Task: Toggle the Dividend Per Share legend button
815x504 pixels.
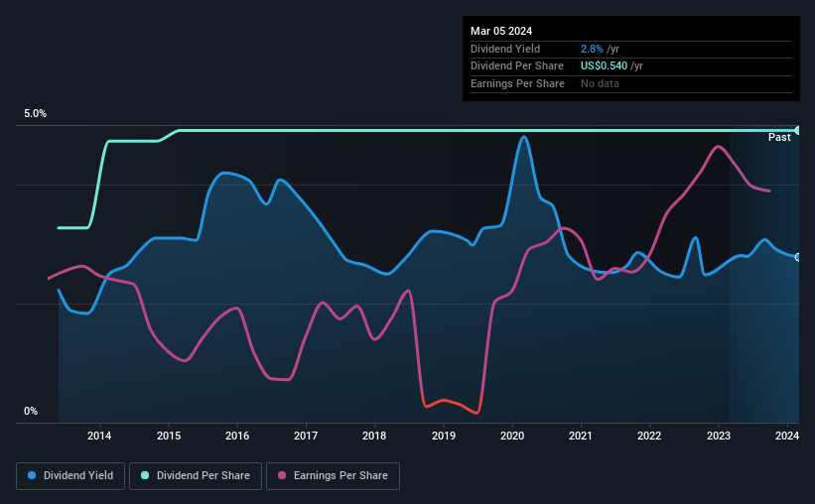Action: click(x=196, y=475)
